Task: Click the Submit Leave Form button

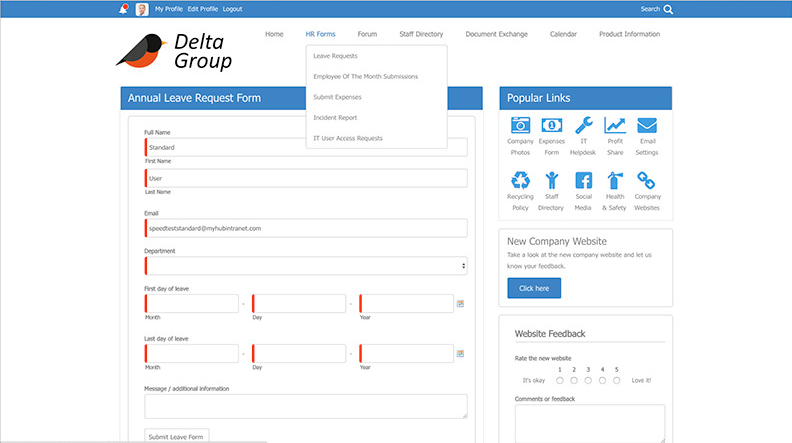Action: [177, 436]
